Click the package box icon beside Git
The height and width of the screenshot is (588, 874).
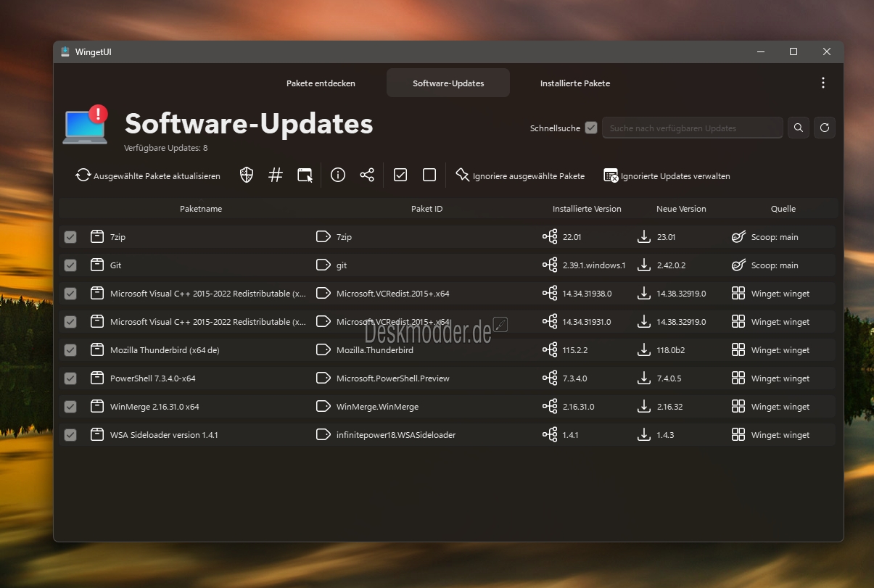97,265
